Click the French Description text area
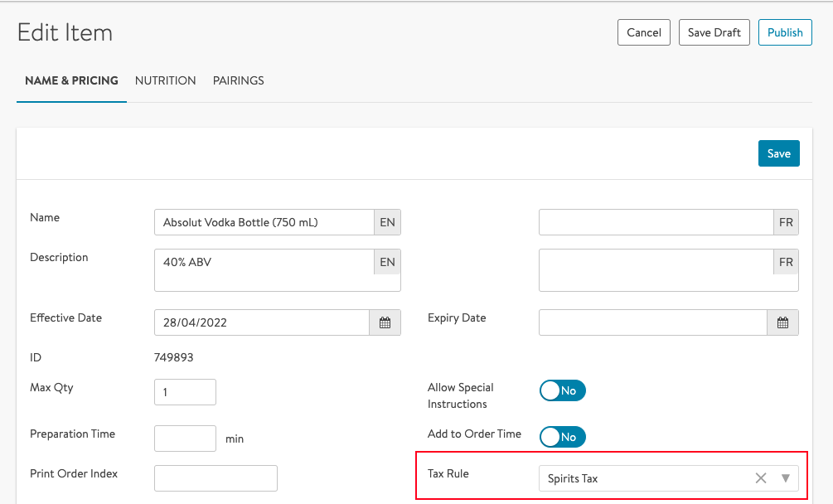833x504 pixels. [656, 270]
